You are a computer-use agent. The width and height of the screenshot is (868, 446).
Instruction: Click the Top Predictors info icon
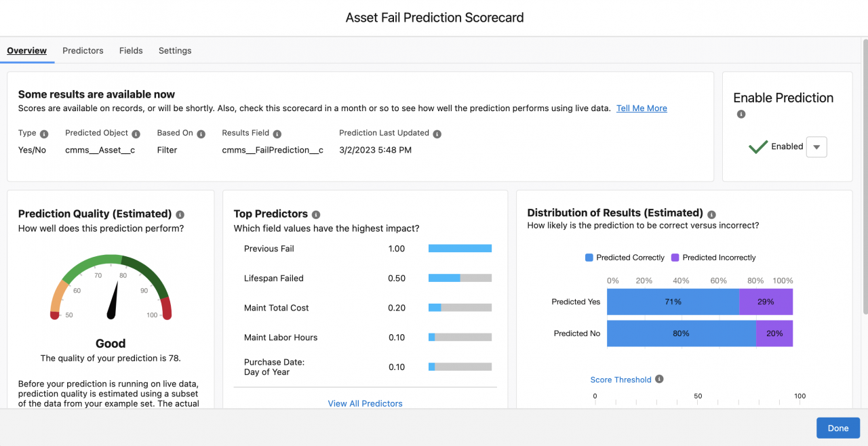316,214
